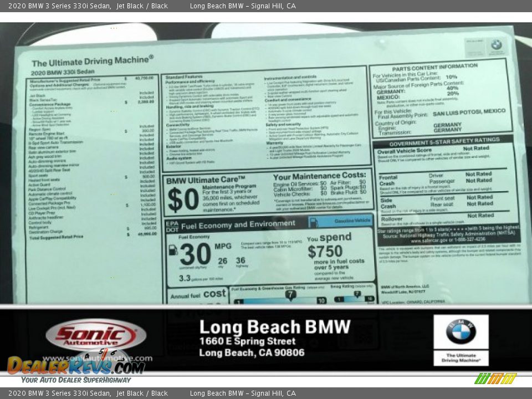Open the DealerRevs.com logo link
Image resolution: width=532 pixels, height=399 pixels.
coord(76,366)
